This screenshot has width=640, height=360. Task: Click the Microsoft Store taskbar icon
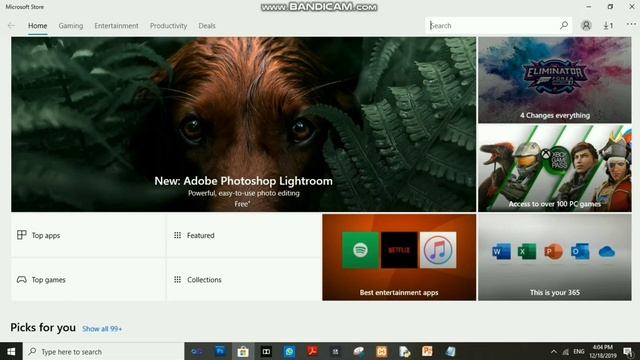(243, 351)
